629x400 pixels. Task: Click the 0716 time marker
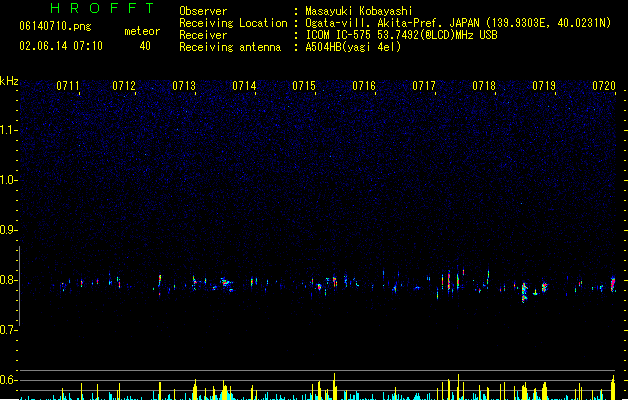[x=364, y=86]
